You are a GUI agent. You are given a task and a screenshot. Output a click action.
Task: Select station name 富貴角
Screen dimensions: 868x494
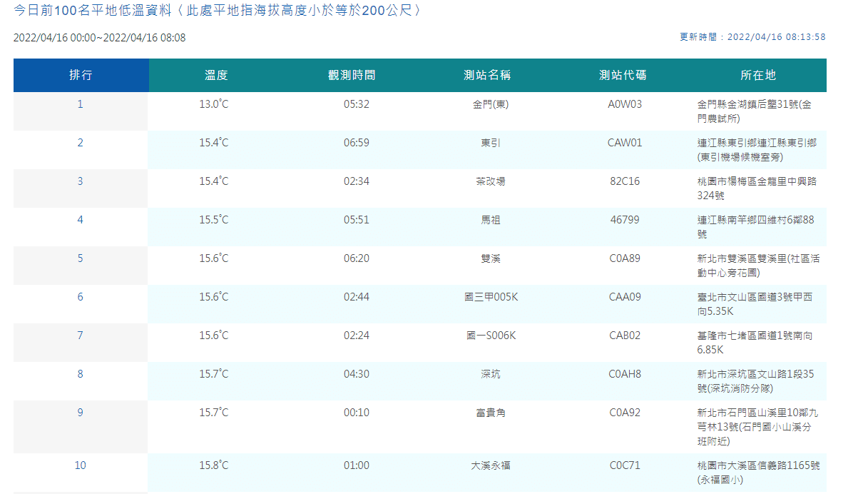click(x=491, y=412)
